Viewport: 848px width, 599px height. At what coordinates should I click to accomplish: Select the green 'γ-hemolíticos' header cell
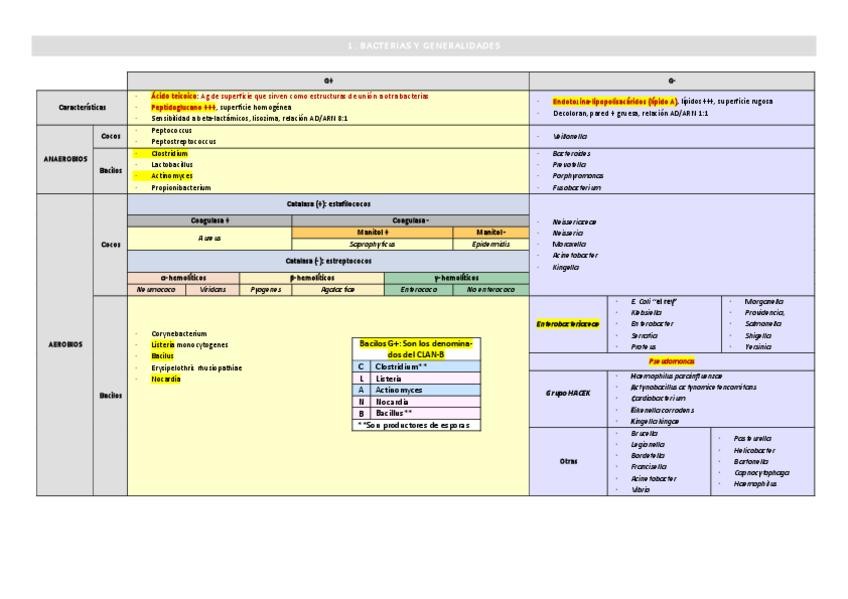[x=456, y=278]
